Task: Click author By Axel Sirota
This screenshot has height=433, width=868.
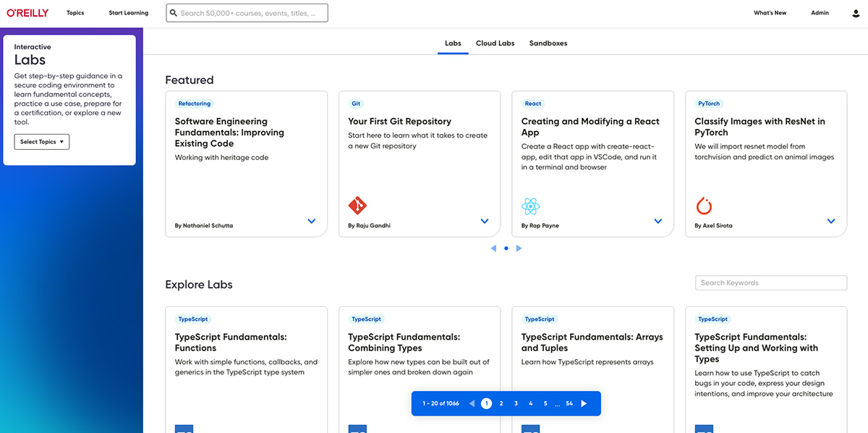Action: 713,226
